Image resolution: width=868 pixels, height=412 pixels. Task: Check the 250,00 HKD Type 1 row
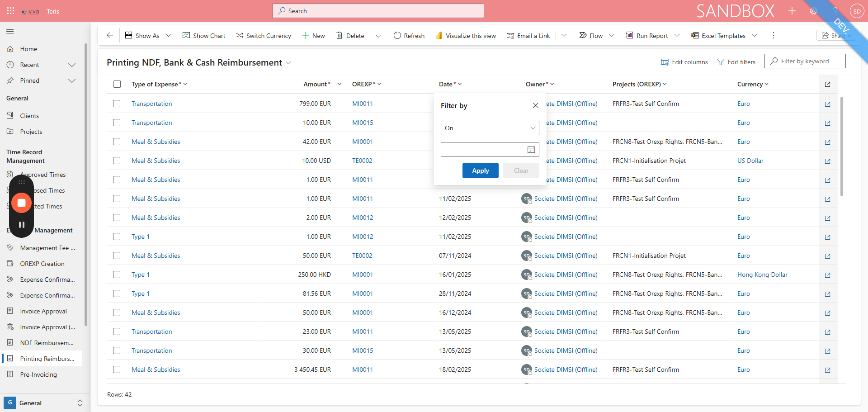(117, 275)
